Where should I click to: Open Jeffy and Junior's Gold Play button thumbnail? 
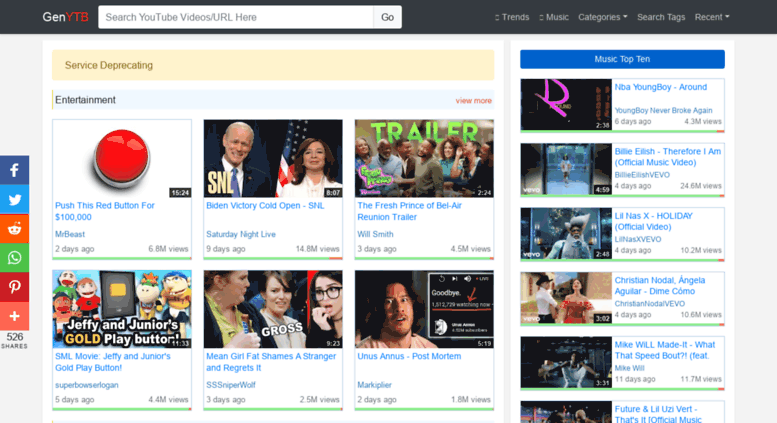coord(122,309)
